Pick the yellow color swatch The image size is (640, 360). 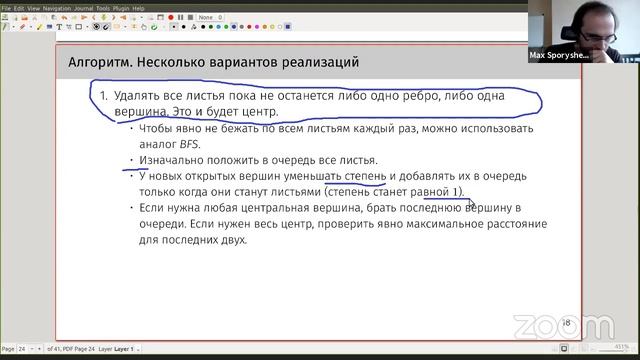(272, 27)
